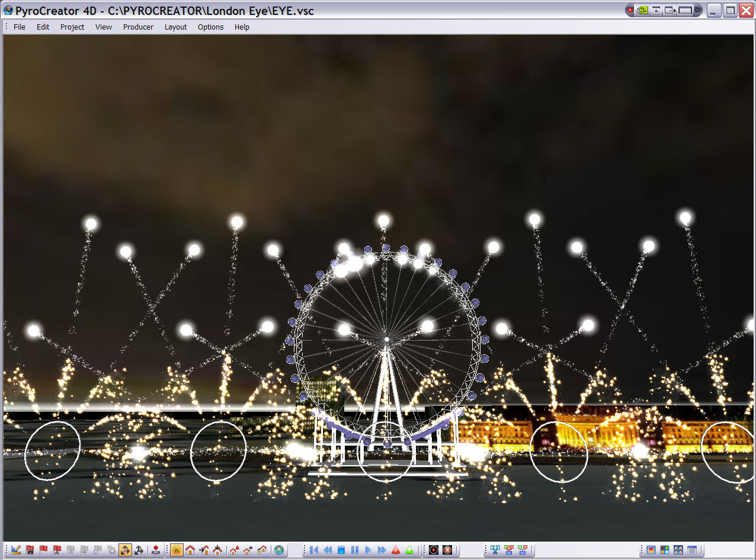Click the list view window icon

(693, 550)
